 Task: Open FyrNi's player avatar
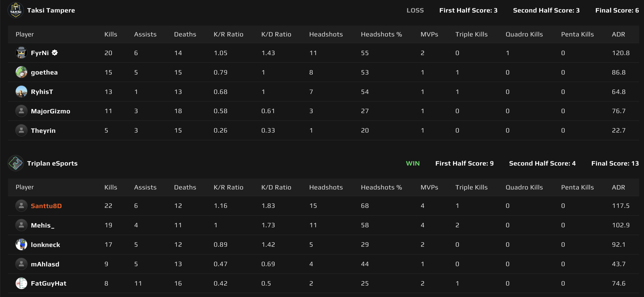[x=22, y=52]
